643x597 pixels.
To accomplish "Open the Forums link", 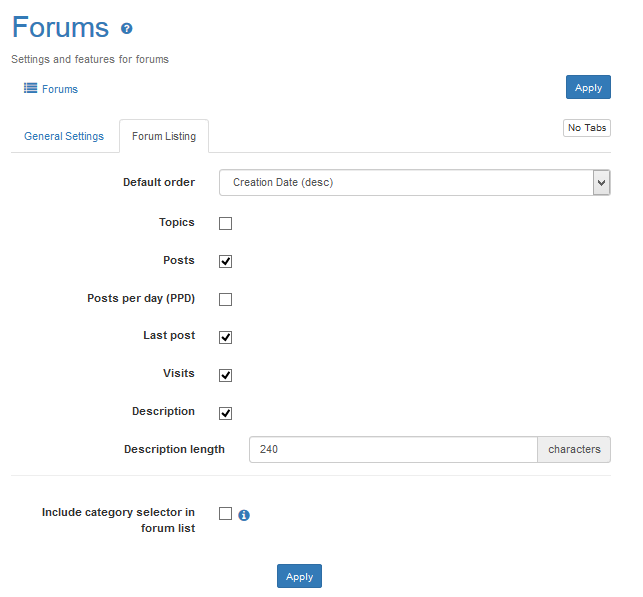I will point(60,89).
